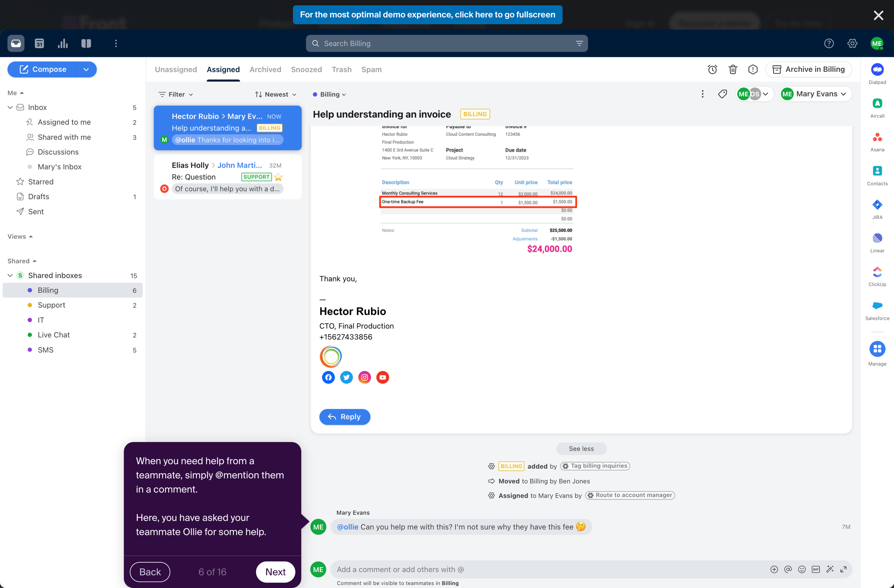
Task: Expand the Compose dropdown arrow
Action: [86, 70]
